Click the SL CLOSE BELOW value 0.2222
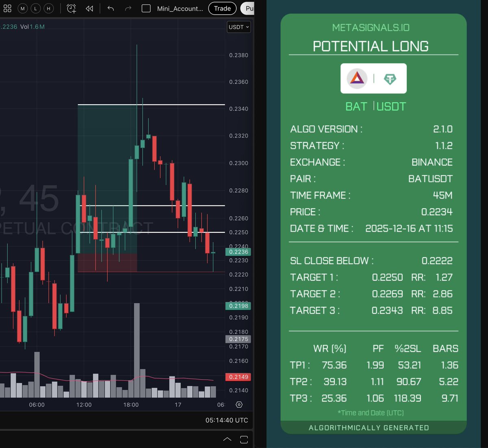Viewport: 488px width, 448px height. tap(437, 261)
